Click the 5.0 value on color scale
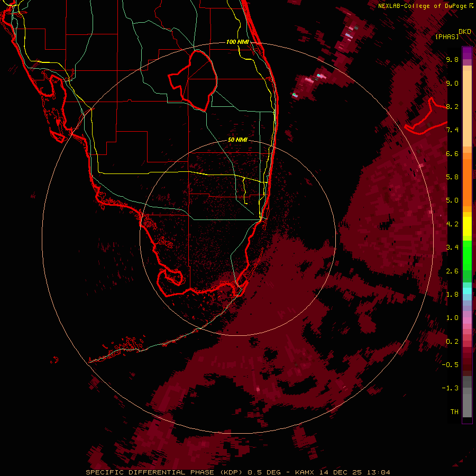476x476 pixels. point(452,200)
